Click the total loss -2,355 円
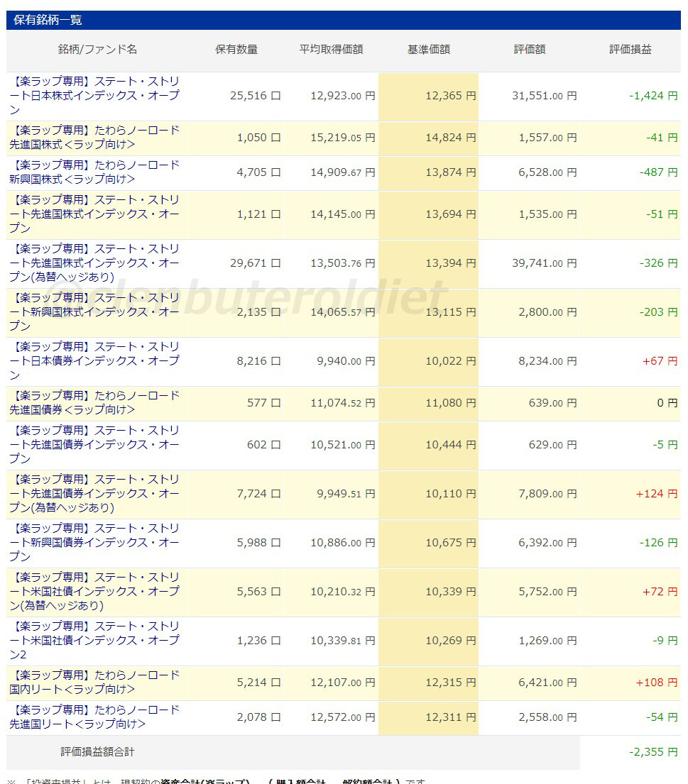The height and width of the screenshot is (784, 688). 653,751
